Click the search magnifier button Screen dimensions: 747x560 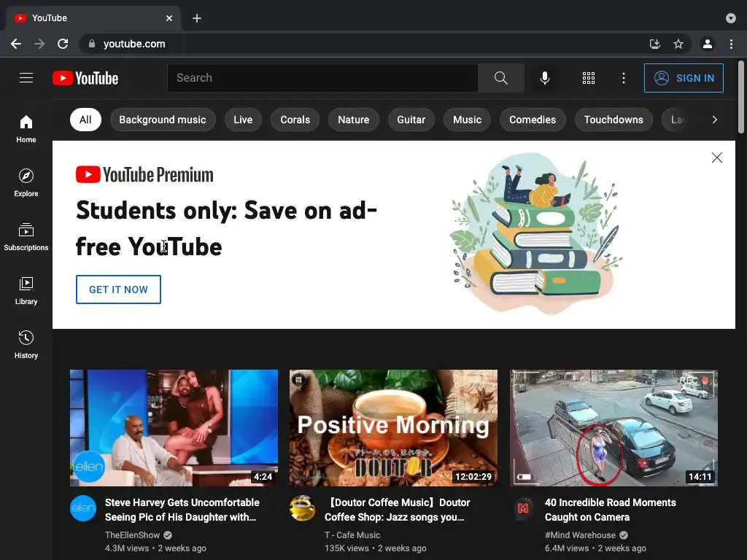click(x=500, y=77)
